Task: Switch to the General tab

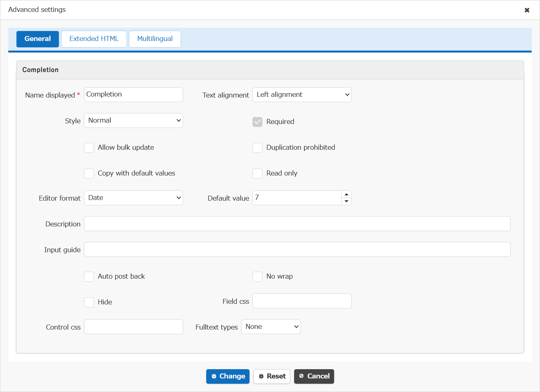Action: point(38,39)
